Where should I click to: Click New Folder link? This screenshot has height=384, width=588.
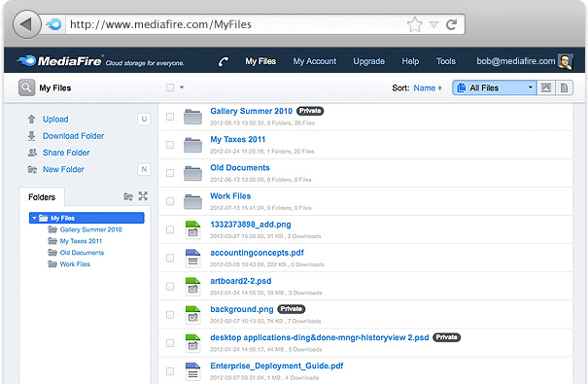[x=63, y=169]
